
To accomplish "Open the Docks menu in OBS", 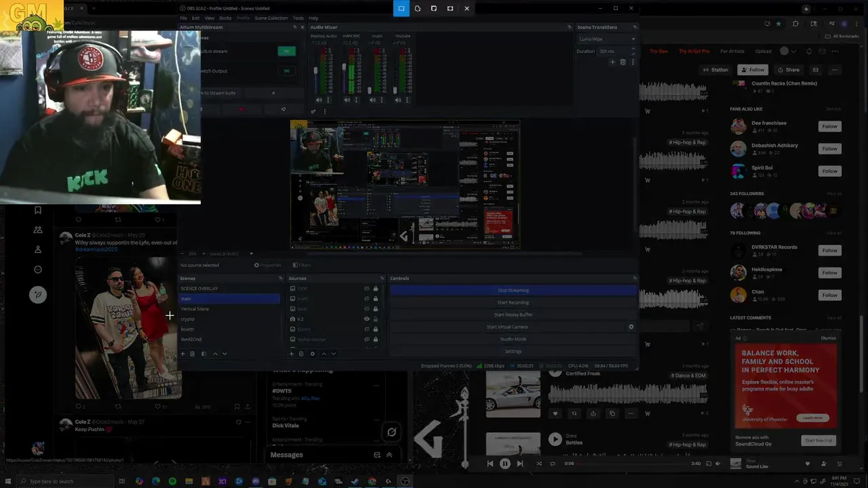I will coord(225,18).
